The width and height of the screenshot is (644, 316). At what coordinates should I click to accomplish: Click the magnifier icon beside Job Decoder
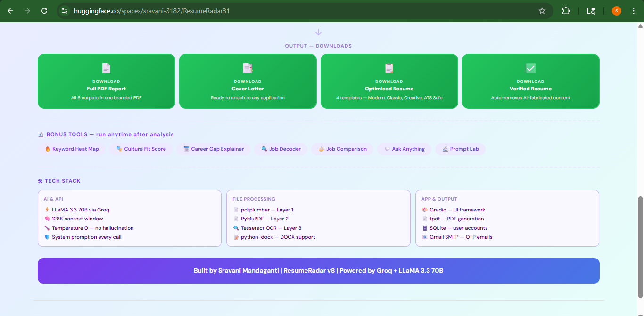[264, 149]
